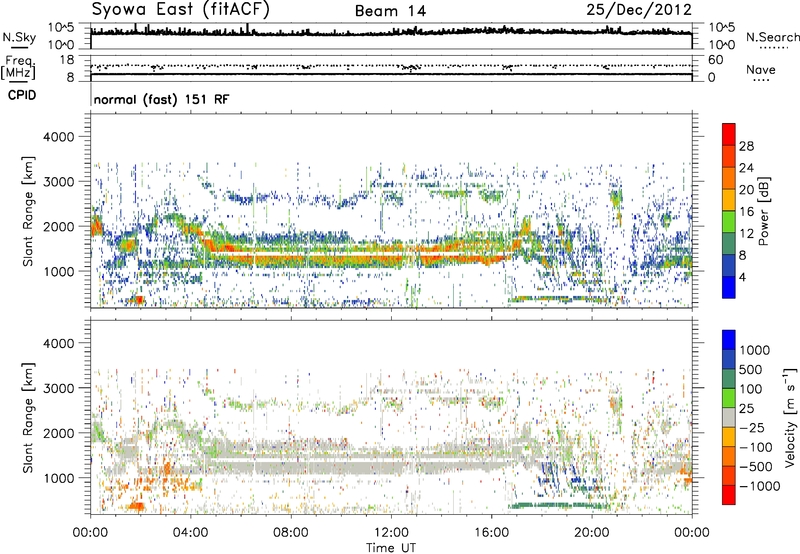800x554 pixels.
Task: Click the red bottom segment of the Velocity colorbar
Action: point(729,495)
